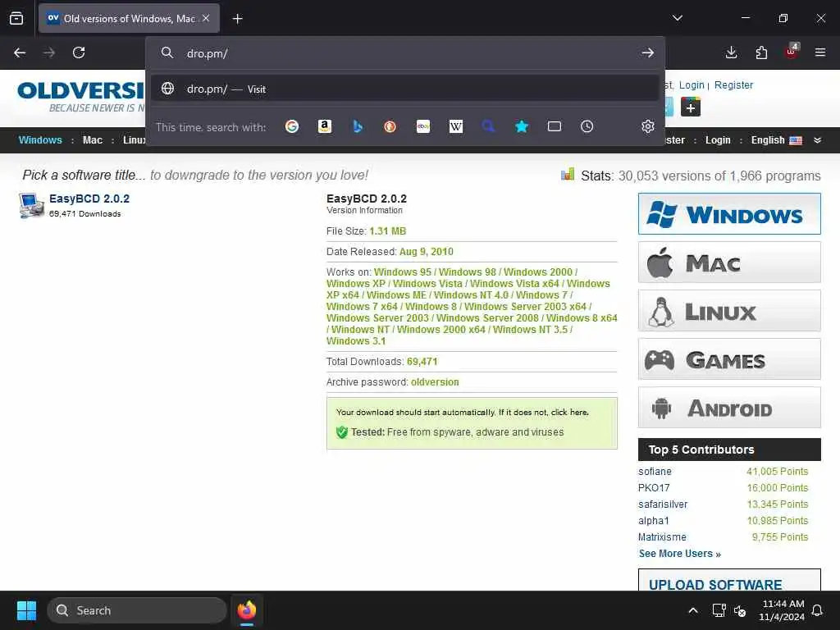Open Firefox downloads panel
This screenshot has width=840, height=630.
pos(731,52)
